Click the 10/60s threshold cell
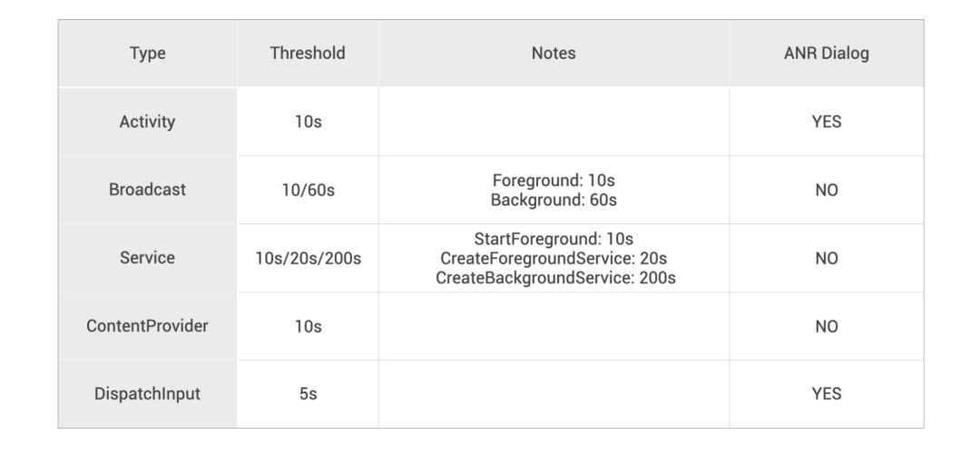 pos(308,190)
